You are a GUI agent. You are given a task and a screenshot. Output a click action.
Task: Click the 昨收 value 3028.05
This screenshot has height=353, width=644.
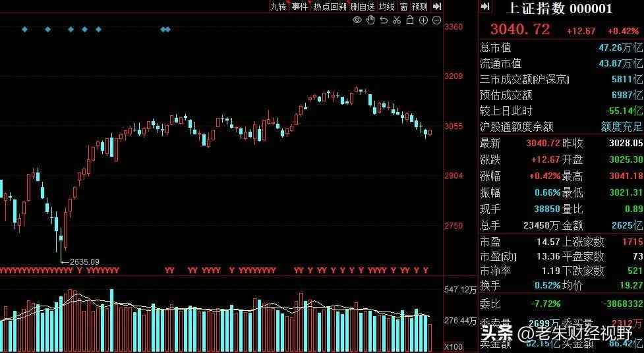click(626, 143)
